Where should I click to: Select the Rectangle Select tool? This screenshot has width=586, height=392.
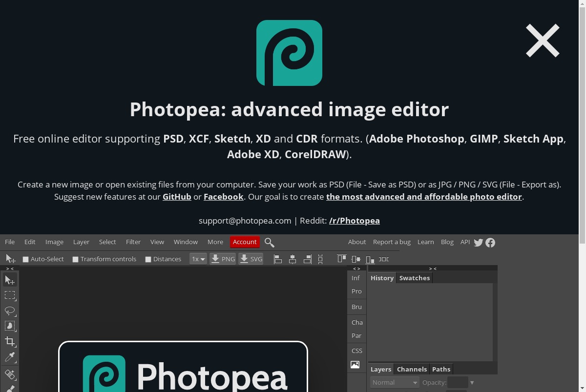click(x=10, y=295)
